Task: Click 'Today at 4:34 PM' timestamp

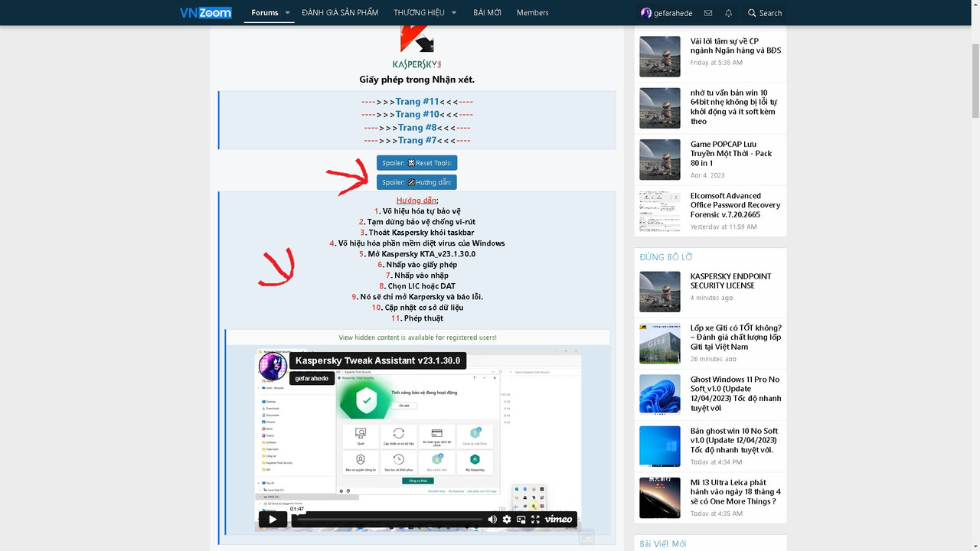Action: tap(716, 462)
